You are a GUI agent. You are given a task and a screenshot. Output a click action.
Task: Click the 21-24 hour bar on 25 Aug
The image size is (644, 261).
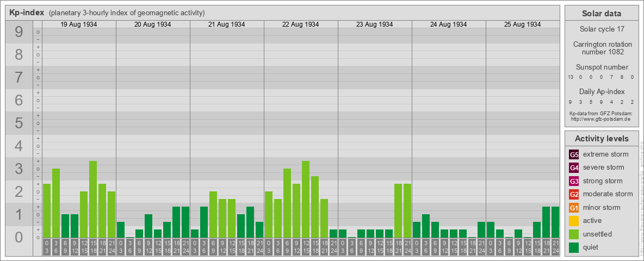tap(555, 222)
